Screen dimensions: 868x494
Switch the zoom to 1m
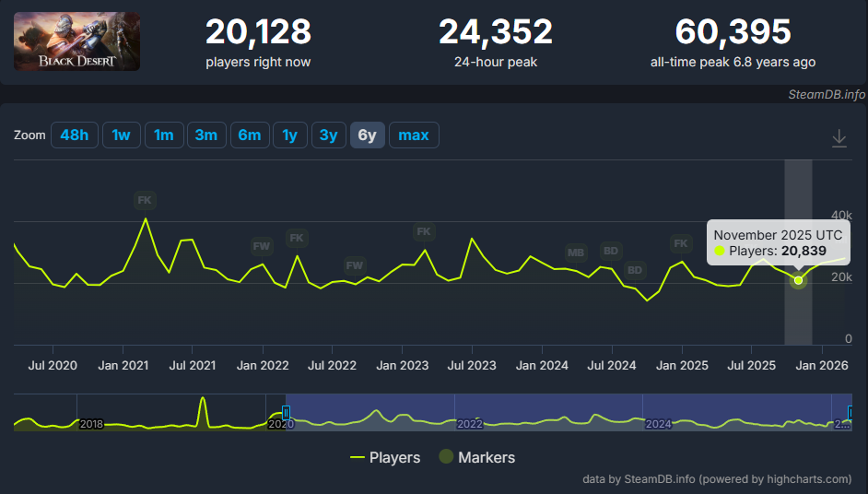[x=163, y=135]
